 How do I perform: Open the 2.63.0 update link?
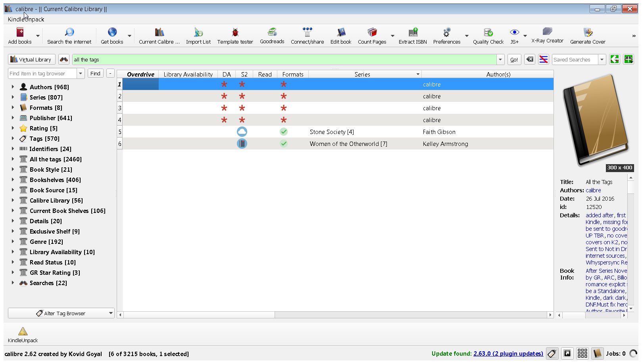(508, 353)
